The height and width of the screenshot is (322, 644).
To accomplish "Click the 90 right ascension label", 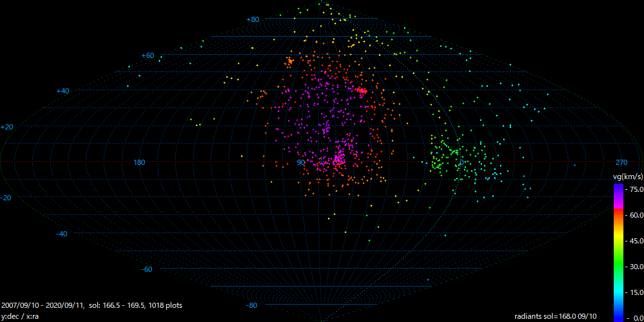I will point(301,162).
